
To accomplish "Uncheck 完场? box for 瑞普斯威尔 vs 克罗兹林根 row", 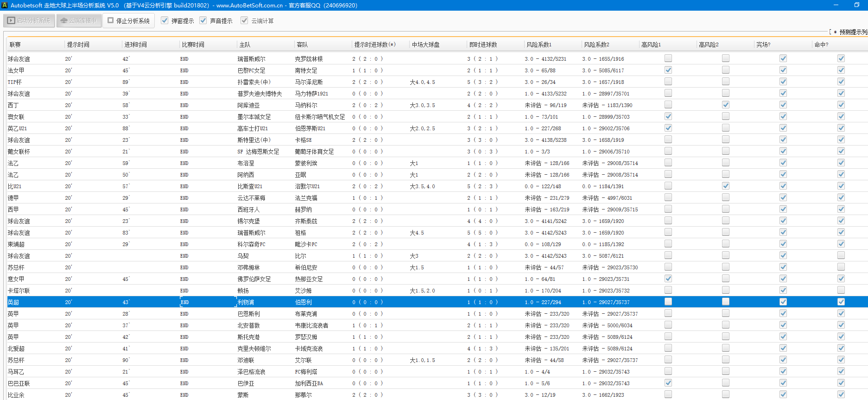I will point(783,58).
